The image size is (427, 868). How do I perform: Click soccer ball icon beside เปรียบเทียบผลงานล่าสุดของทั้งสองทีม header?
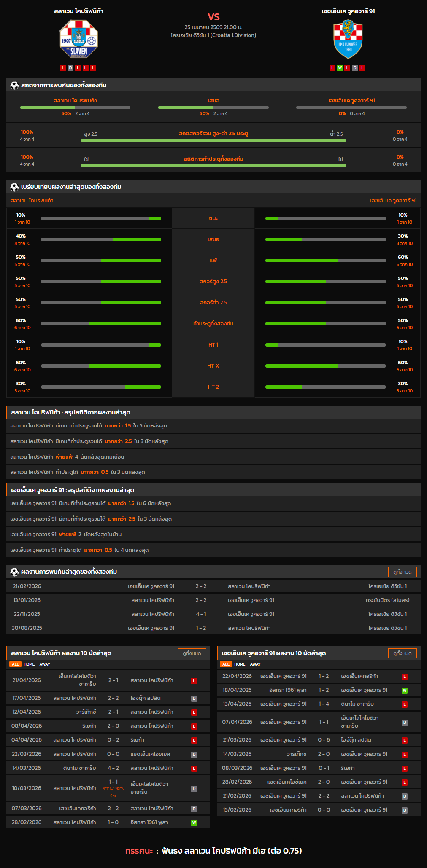click(14, 187)
